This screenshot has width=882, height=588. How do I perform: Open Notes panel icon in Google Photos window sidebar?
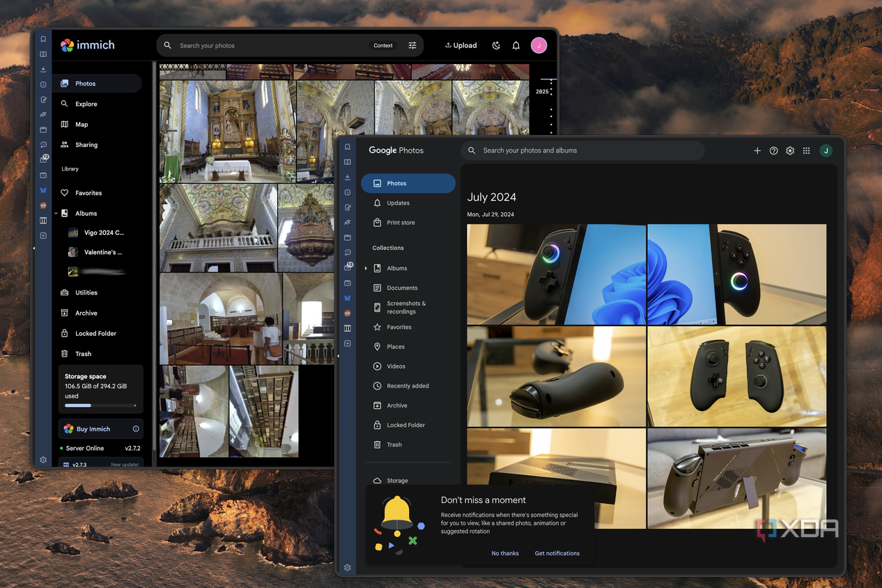point(347,208)
